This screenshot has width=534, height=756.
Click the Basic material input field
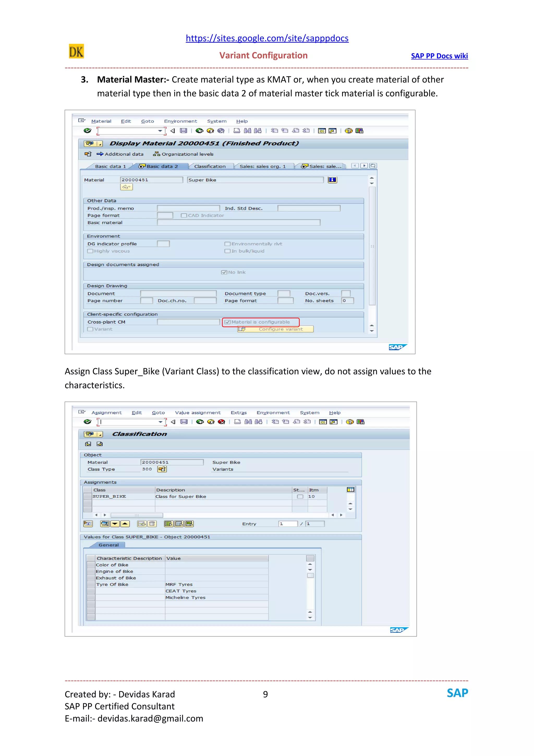(239, 223)
